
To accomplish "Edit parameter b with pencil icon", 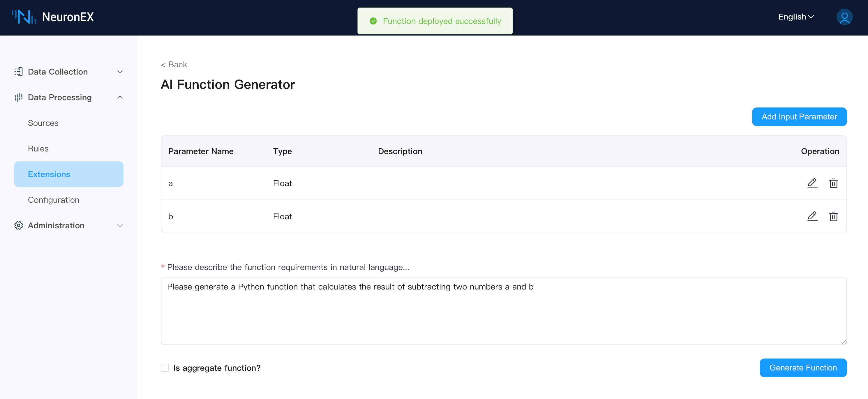I will pyautogui.click(x=812, y=216).
